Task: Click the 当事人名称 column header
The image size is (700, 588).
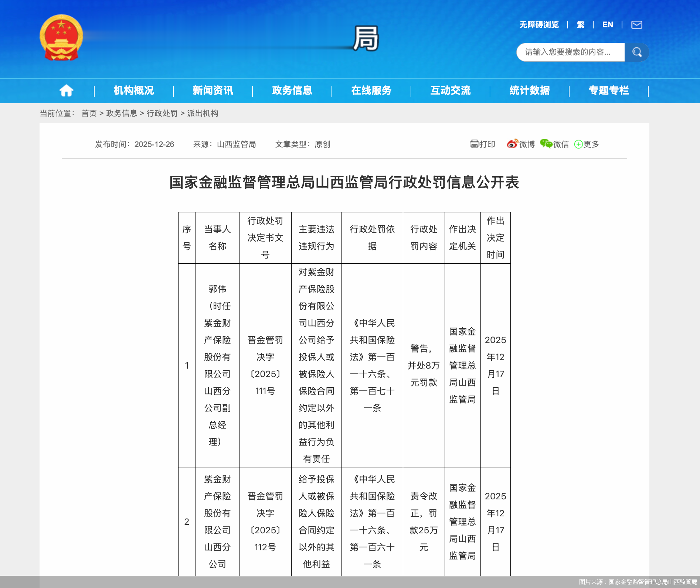Action: click(x=217, y=238)
